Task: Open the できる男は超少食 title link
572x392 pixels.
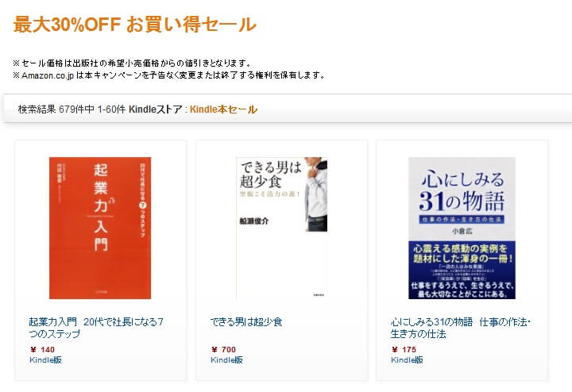Action: click(246, 322)
